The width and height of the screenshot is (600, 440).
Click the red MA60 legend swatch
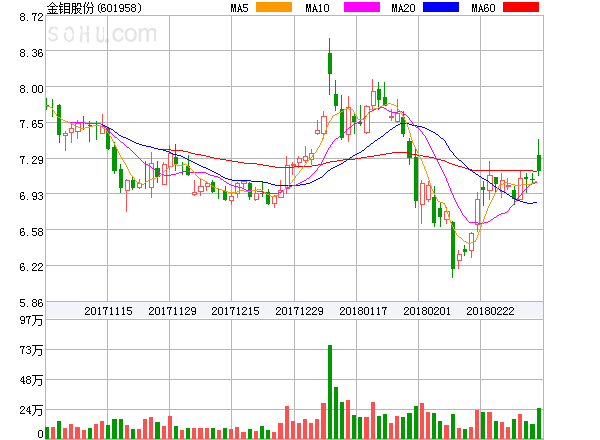tap(521, 7)
